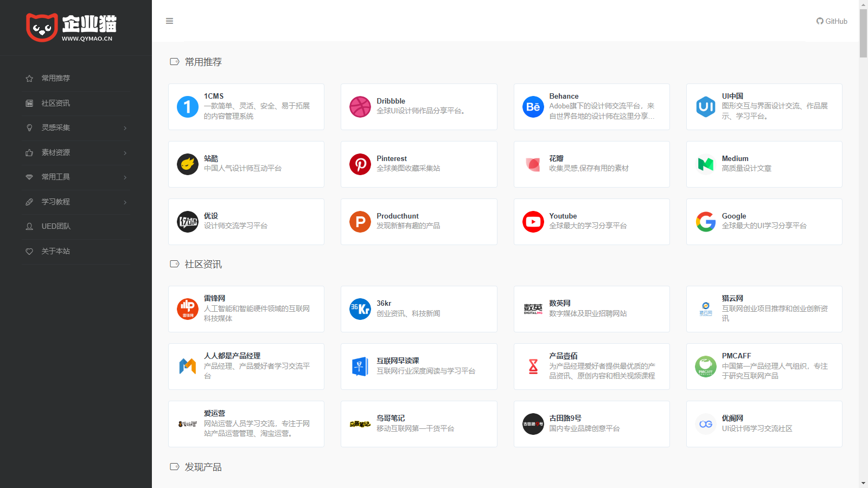
Task: Click the 创业资讯、科技新闻 description text
Action: click(x=409, y=313)
